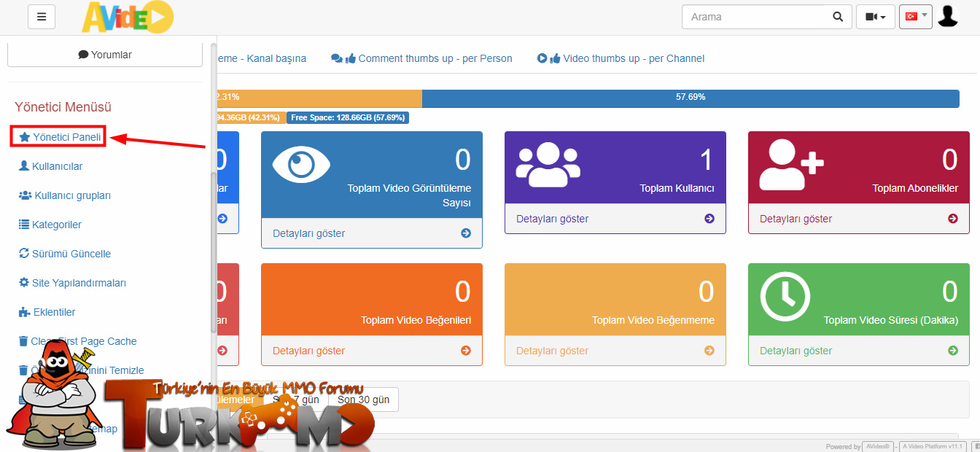Open the video camera upload dropdown
The image size is (980, 452).
point(876,17)
